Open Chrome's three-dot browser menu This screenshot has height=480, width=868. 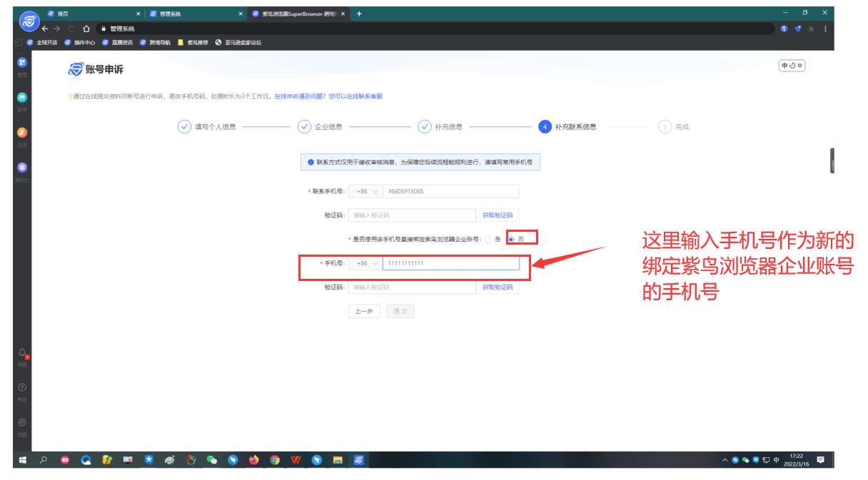(x=826, y=29)
